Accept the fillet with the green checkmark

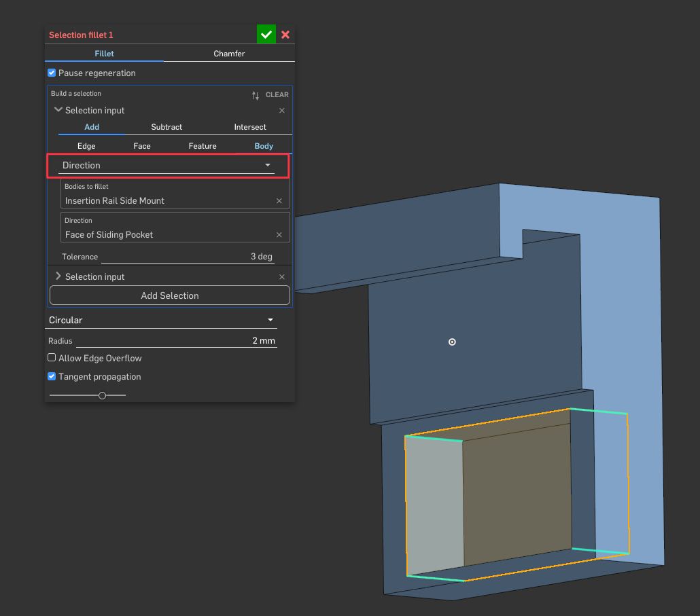click(266, 35)
